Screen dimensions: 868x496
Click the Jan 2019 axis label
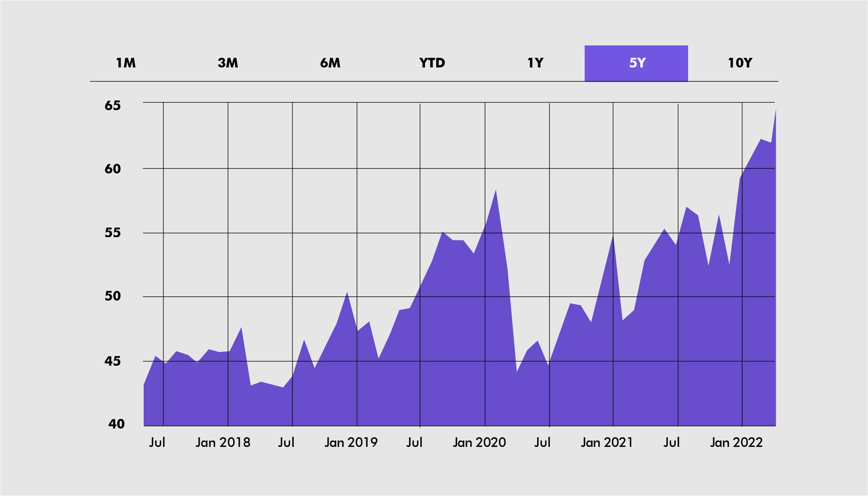[x=351, y=442]
